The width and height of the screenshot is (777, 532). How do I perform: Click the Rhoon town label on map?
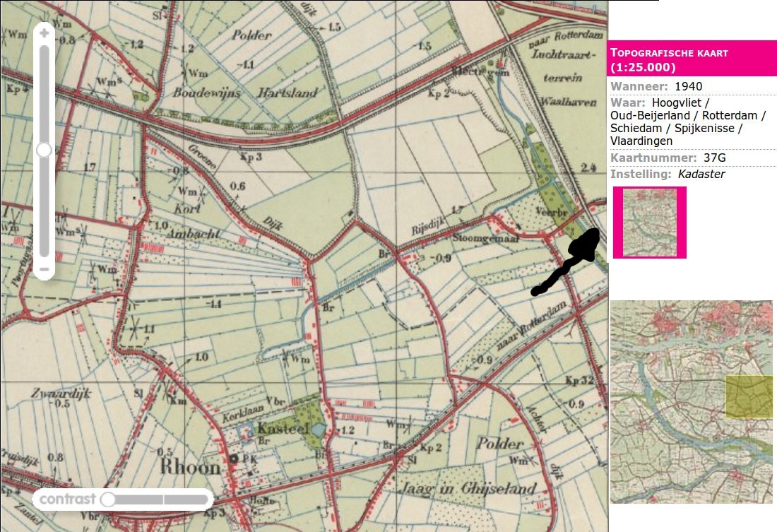click(x=187, y=468)
